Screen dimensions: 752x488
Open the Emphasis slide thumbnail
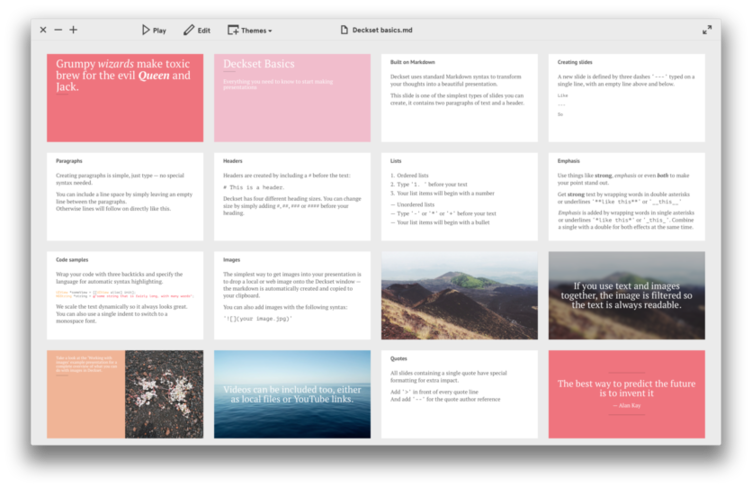coord(626,196)
